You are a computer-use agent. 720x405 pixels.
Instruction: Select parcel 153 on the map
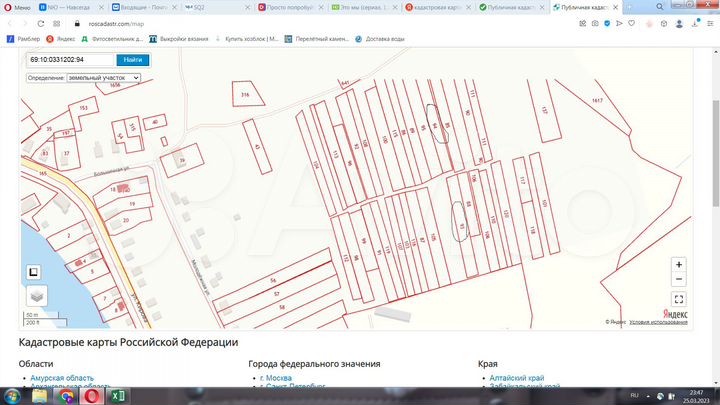[83, 108]
